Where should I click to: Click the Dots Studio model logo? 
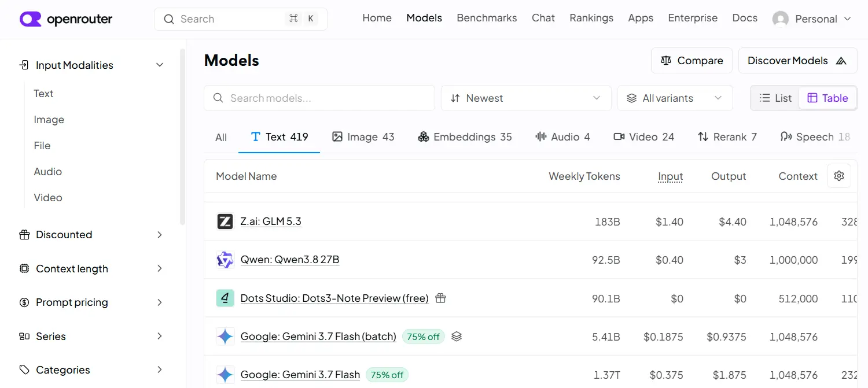point(225,298)
